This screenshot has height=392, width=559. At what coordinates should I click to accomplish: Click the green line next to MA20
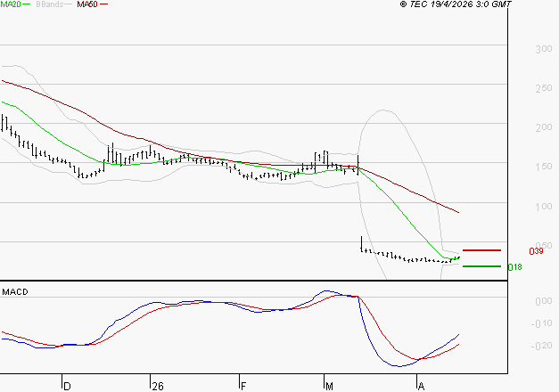point(28,5)
